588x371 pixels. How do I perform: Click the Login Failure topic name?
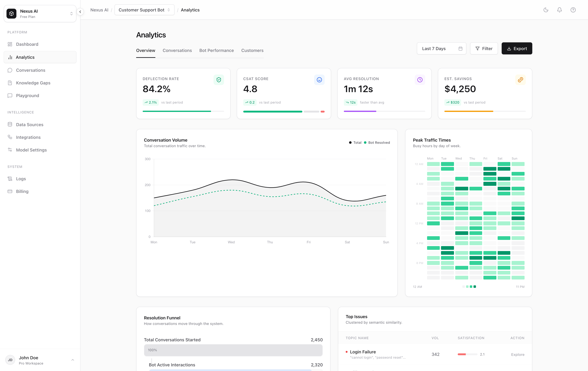(363, 352)
